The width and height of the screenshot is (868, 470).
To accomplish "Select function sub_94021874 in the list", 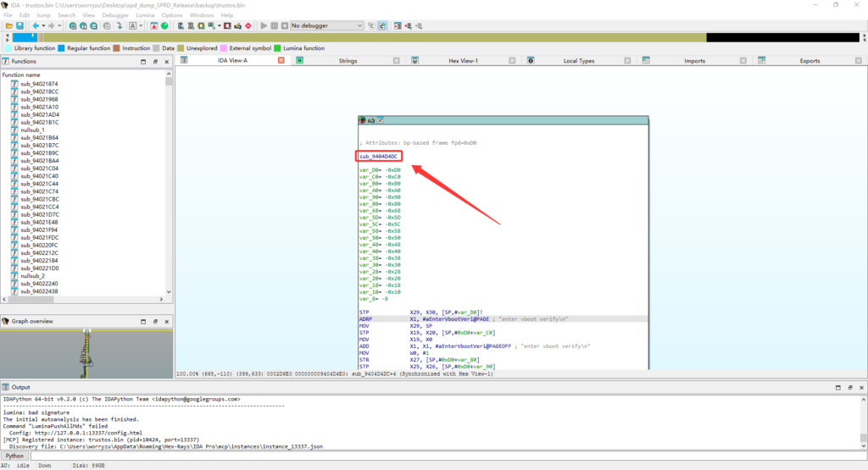I will click(x=39, y=84).
